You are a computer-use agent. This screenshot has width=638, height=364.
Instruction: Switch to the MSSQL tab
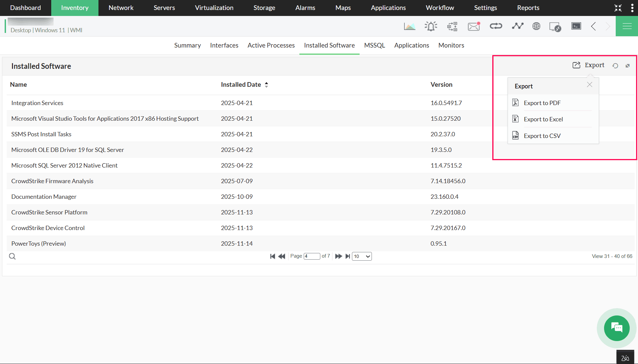coord(375,46)
